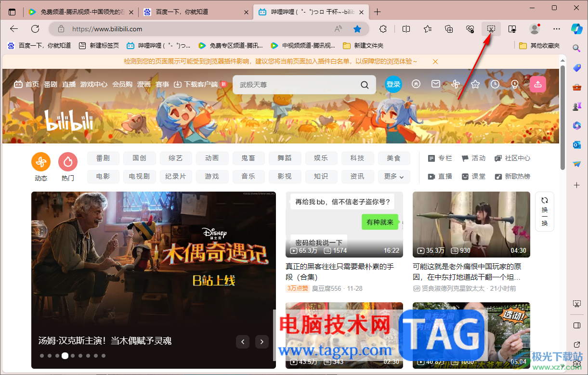Open the Copilot icon in the sidebar
This screenshot has height=375, width=588.
tap(576, 28)
